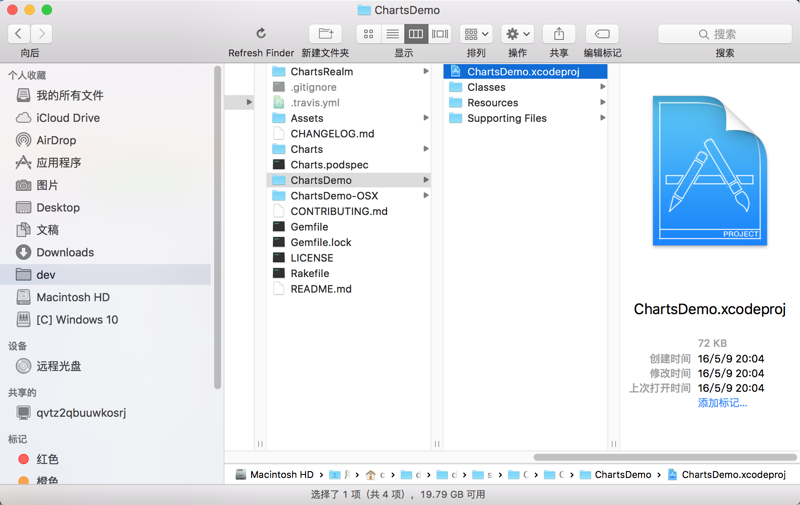Switch to list view
800x505 pixels.
click(x=392, y=34)
